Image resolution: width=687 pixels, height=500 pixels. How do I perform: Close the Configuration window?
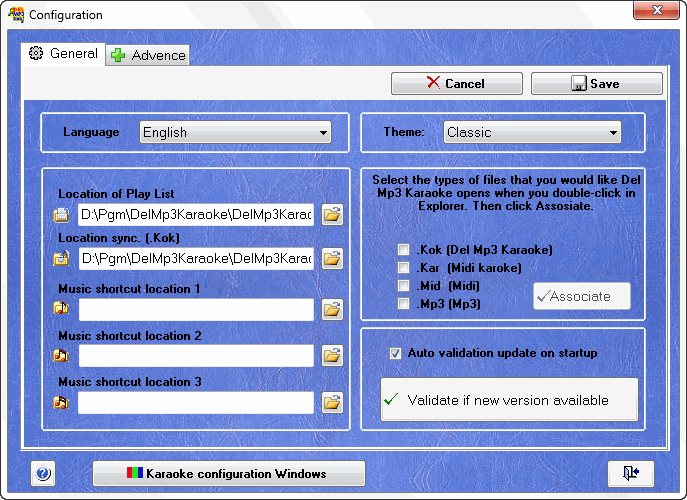click(x=656, y=11)
